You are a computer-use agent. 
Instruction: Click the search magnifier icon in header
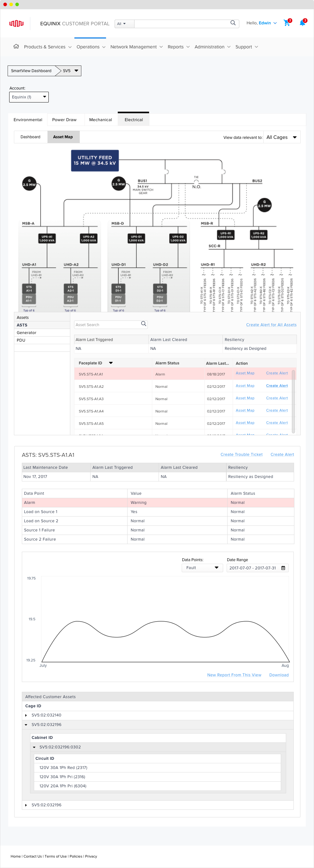tap(233, 23)
